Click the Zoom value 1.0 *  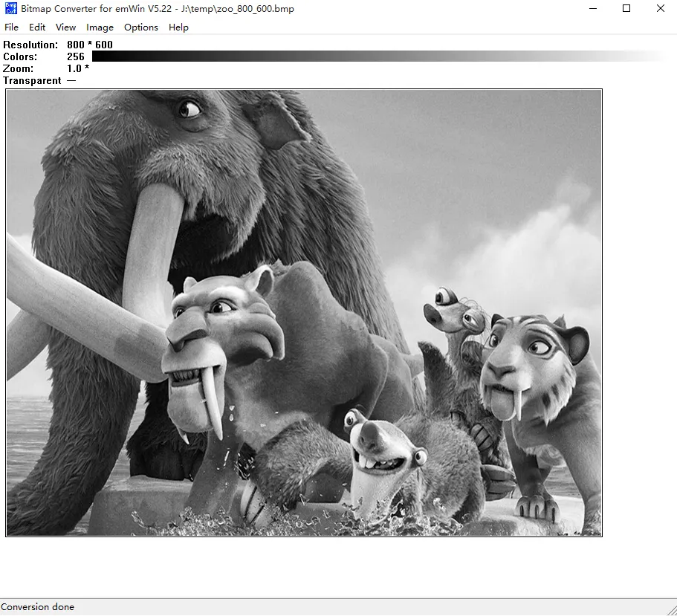tap(78, 68)
